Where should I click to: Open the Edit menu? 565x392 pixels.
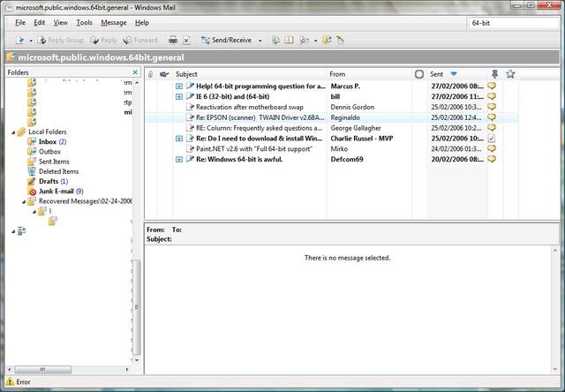pyautogui.click(x=39, y=23)
